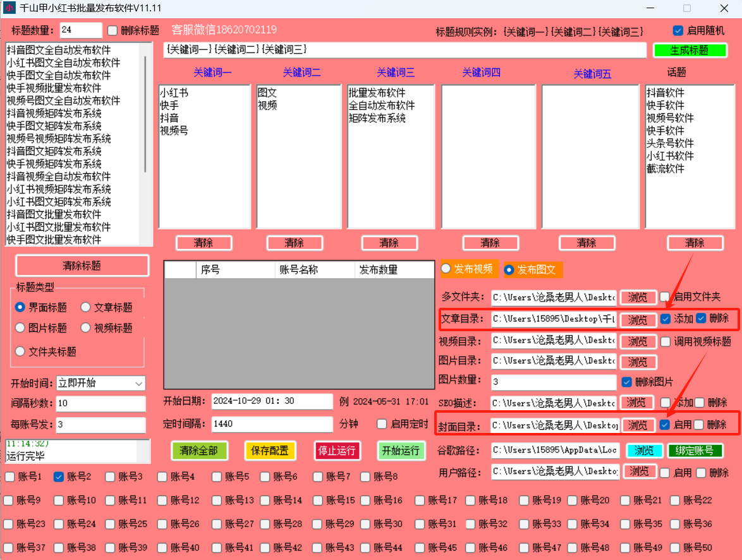Tick 删除 in the 用户路径 row
The height and width of the screenshot is (560, 742).
point(702,472)
